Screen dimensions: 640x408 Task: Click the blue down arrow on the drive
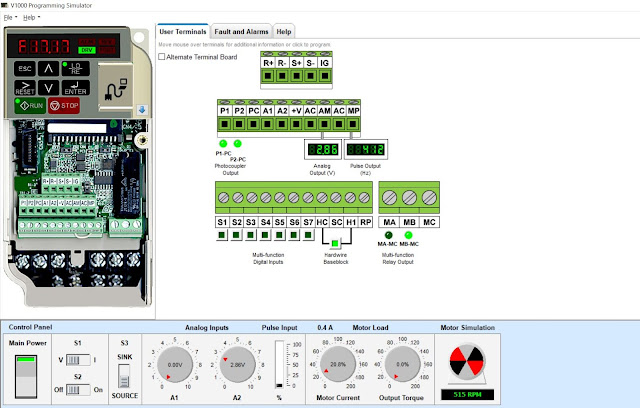pyautogui.click(x=142, y=110)
